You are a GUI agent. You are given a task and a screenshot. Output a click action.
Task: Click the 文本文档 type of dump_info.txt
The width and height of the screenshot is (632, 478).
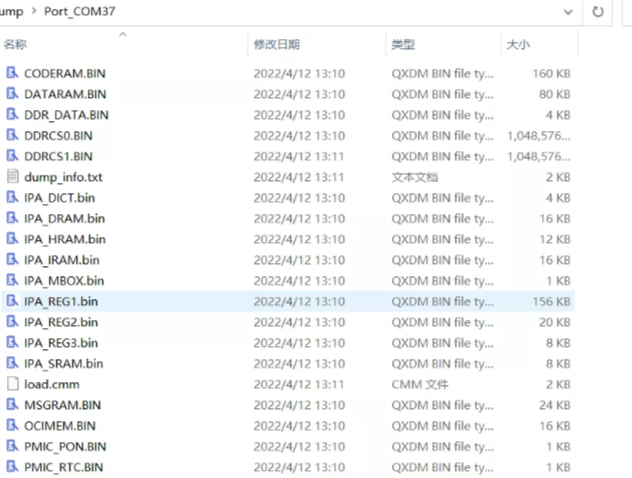415,177
